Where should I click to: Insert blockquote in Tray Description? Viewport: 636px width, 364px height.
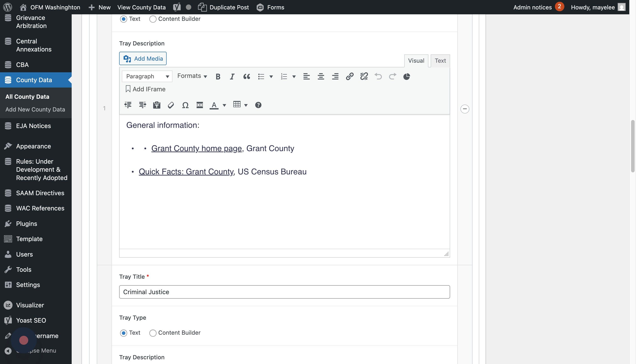[x=247, y=77]
